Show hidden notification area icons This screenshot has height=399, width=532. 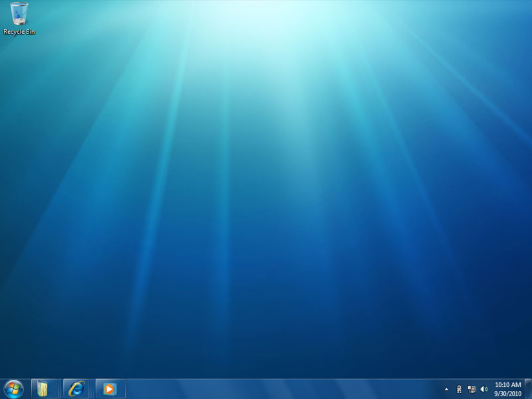[x=447, y=388]
